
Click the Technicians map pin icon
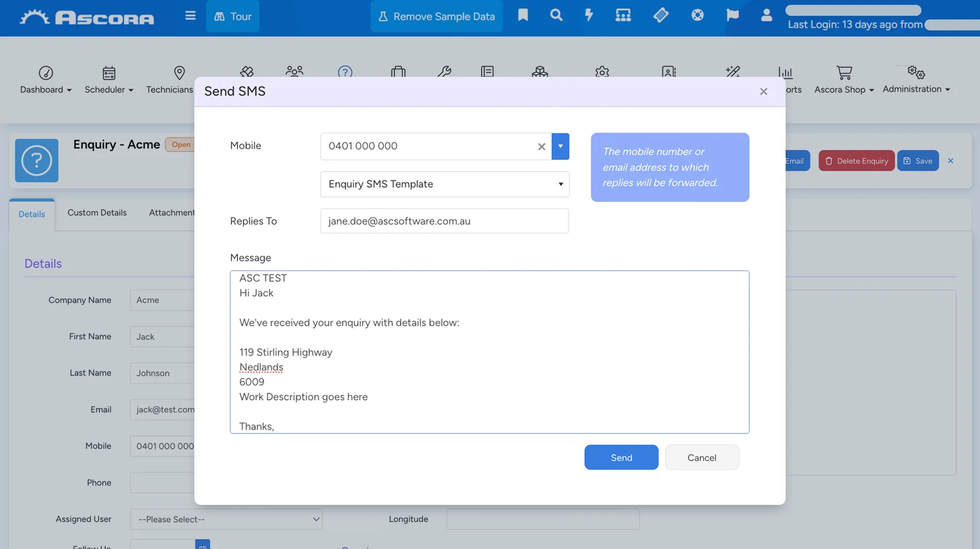[x=179, y=72]
